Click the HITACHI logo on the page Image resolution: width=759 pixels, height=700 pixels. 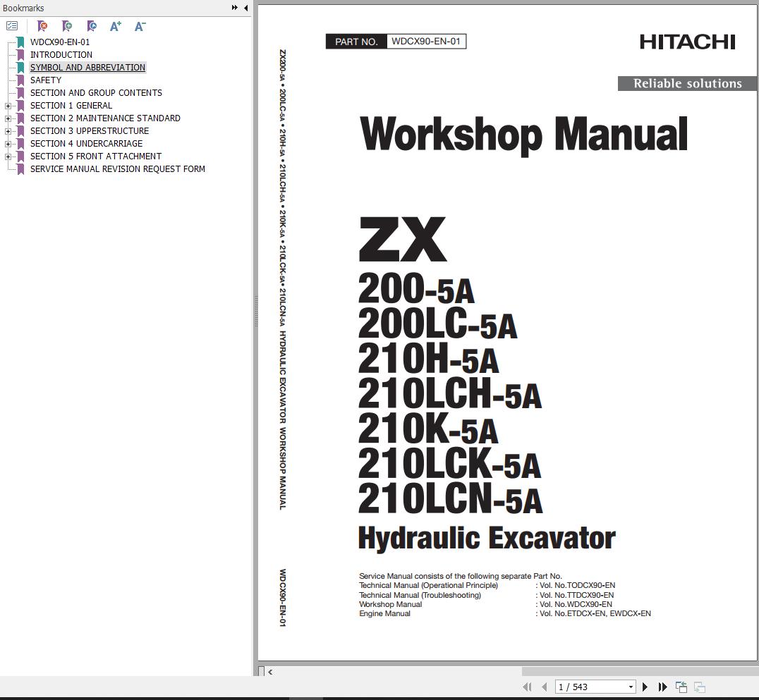tap(687, 42)
